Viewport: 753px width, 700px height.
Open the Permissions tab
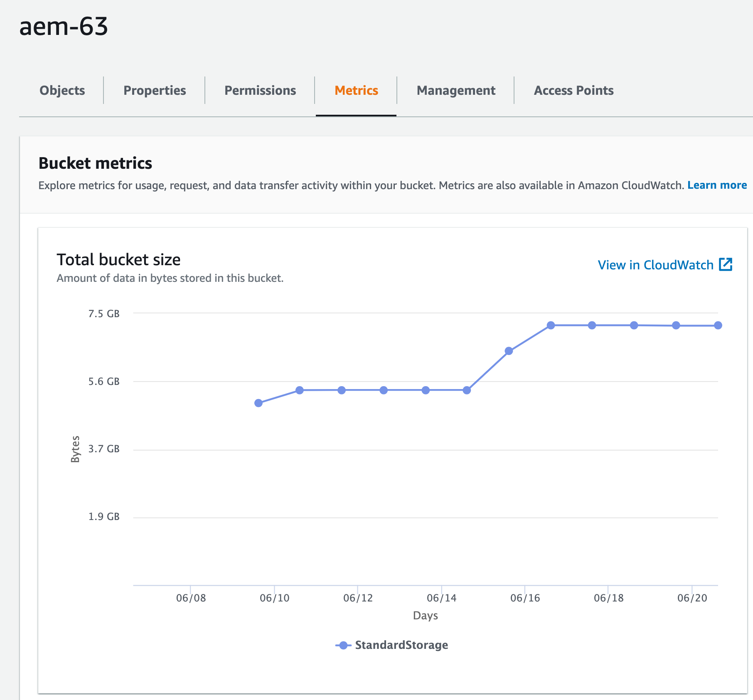click(260, 90)
